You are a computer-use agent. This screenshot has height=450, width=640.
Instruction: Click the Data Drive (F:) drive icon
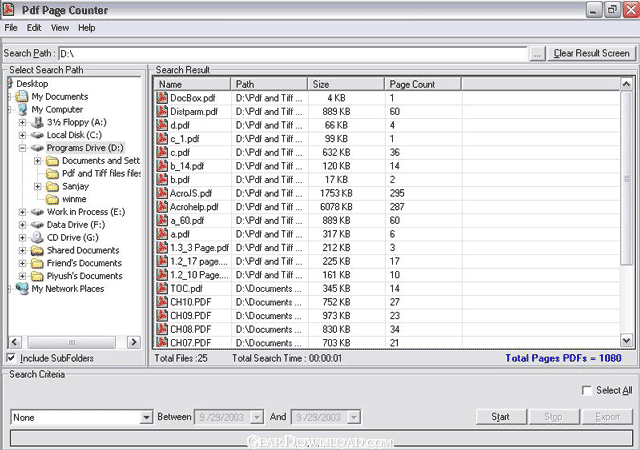click(37, 225)
